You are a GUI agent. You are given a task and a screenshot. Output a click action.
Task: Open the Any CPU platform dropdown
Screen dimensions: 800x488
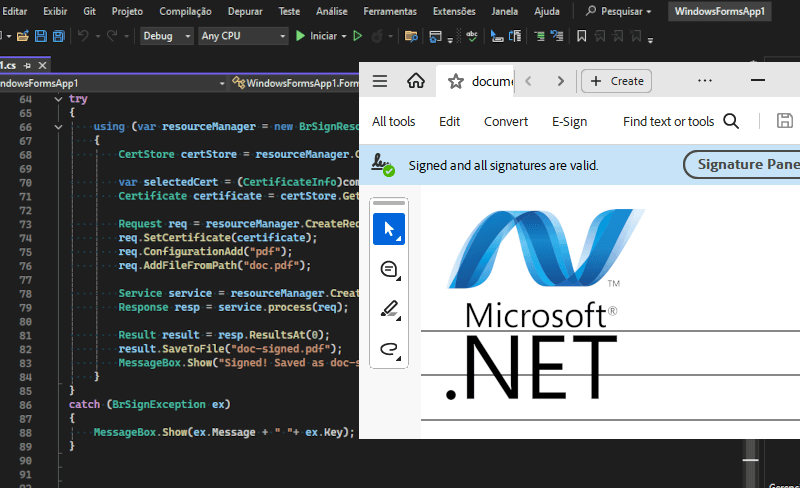point(243,36)
